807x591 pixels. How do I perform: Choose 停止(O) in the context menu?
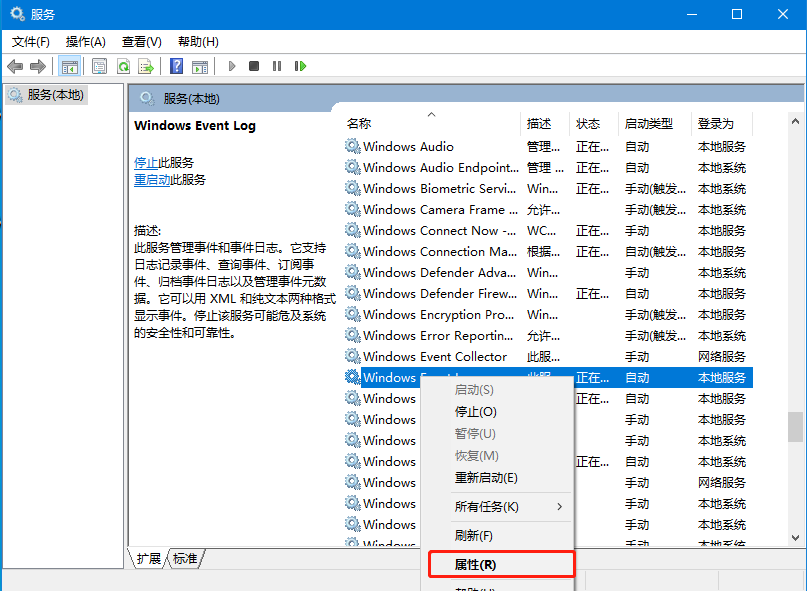click(x=476, y=412)
